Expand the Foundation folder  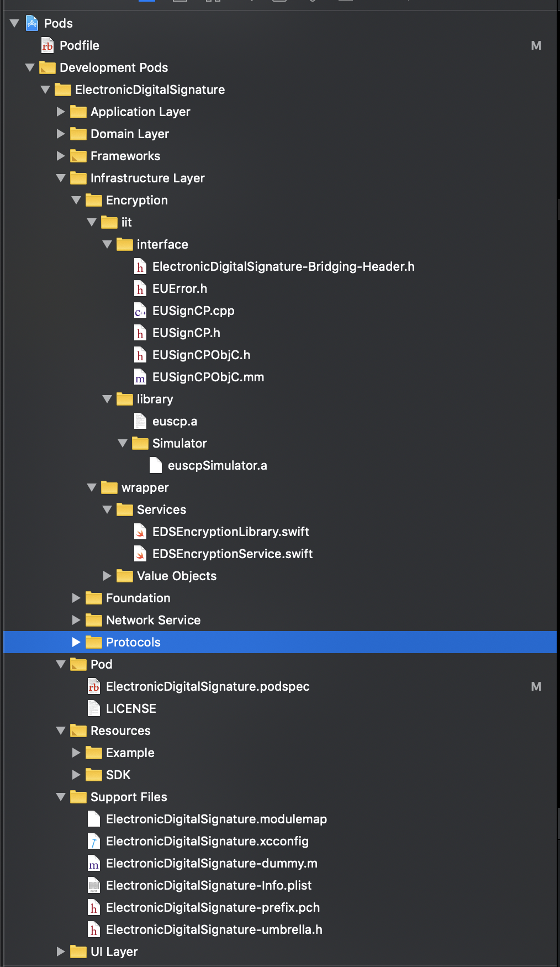click(76, 598)
